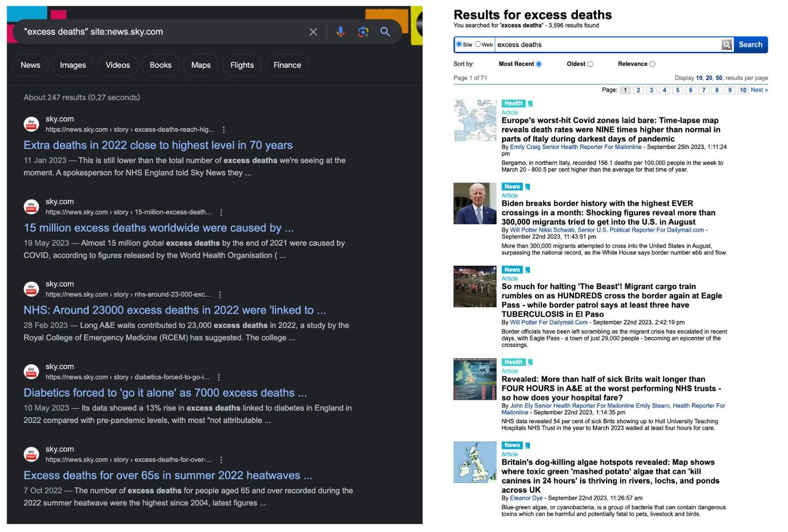Open 'Diabetics forced to go it alone' link
The height and width of the screenshot is (532, 788).
165,393
